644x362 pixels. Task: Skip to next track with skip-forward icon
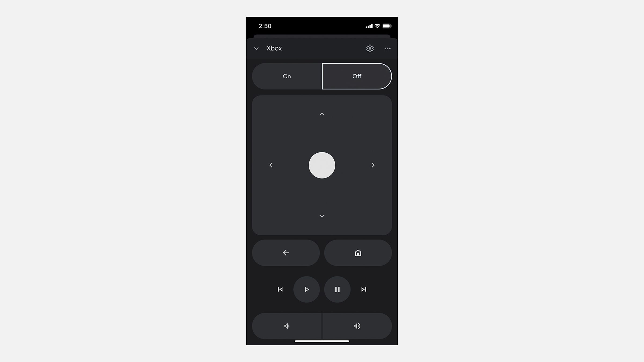363,290
